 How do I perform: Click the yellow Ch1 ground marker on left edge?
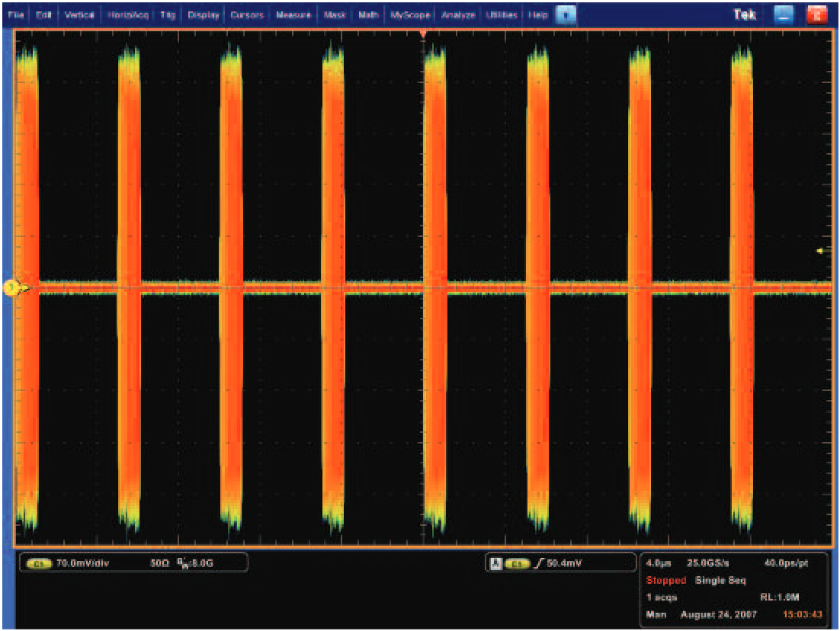coord(12,287)
